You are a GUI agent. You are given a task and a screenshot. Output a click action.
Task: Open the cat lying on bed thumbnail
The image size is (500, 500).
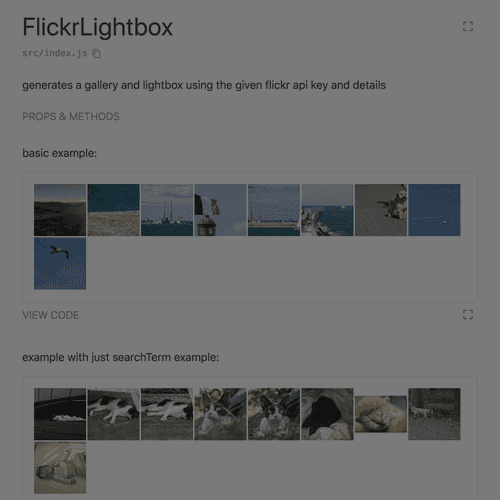[60, 468]
